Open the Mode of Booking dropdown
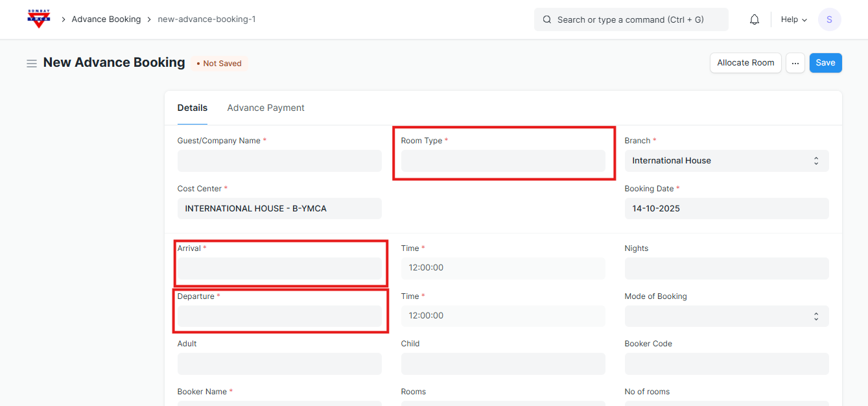 pyautogui.click(x=726, y=316)
